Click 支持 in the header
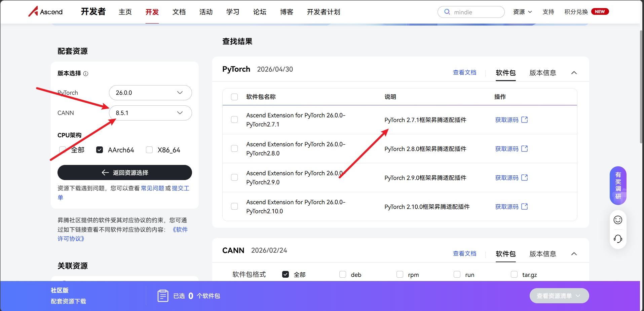Viewport: 644px width, 311px height. click(548, 12)
